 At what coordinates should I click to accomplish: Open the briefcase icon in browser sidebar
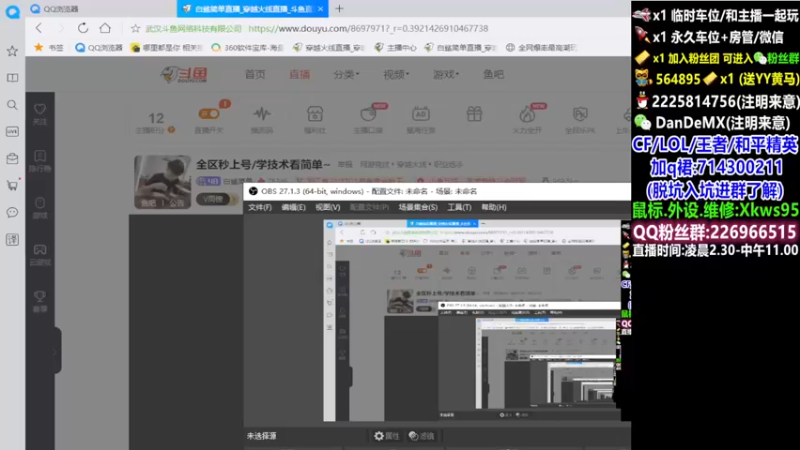(12, 159)
